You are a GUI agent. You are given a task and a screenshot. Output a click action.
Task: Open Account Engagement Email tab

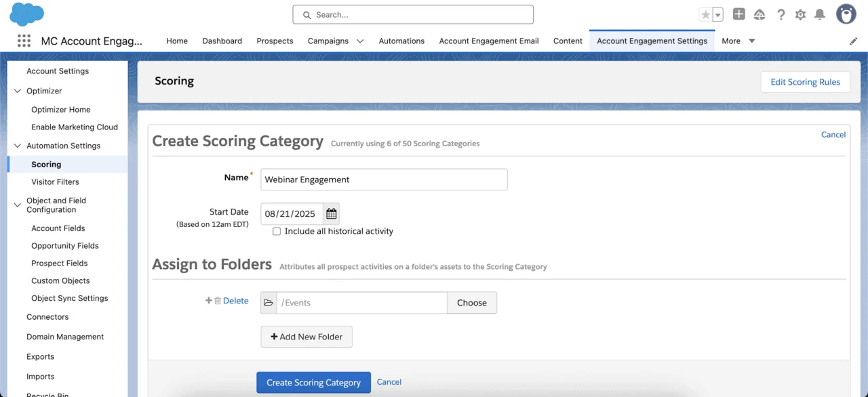pos(489,41)
